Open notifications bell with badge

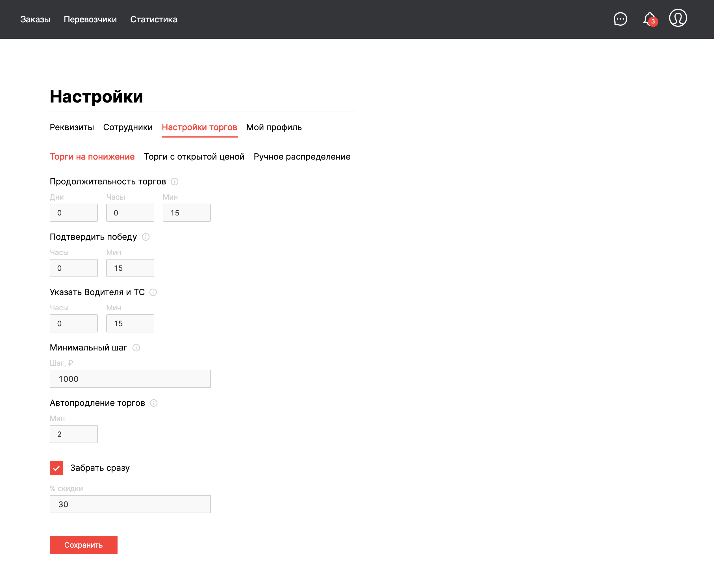pyautogui.click(x=649, y=19)
